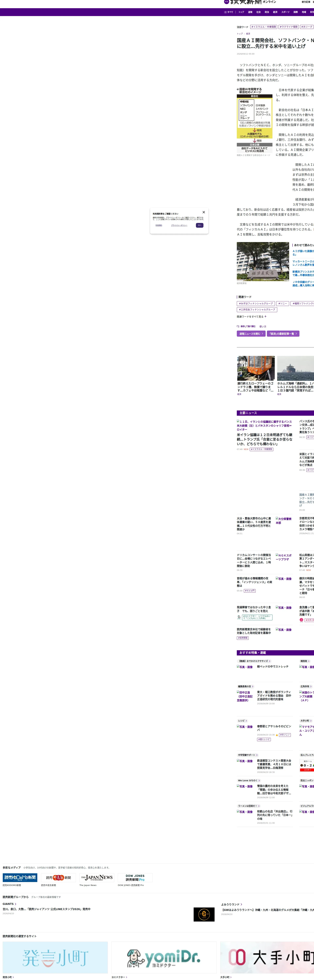Screen dimensions: 314x980
Task: Open the 米イラン協議は12日未明過ぎても継続 headline
Action: coord(264,439)
